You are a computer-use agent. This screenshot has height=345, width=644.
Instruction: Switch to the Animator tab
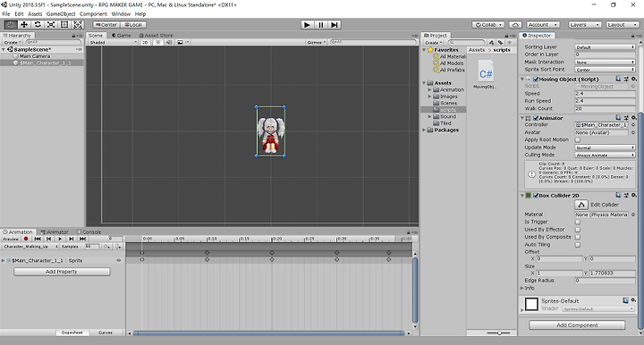[55, 231]
